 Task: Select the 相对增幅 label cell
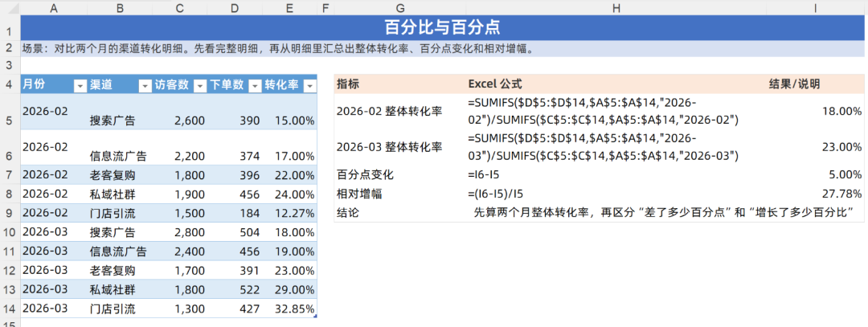tap(399, 194)
